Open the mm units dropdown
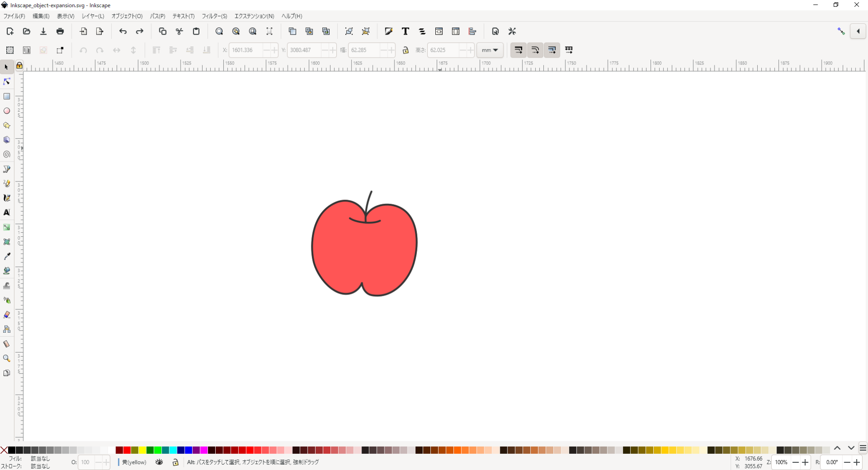This screenshot has height=470, width=868. (x=490, y=50)
